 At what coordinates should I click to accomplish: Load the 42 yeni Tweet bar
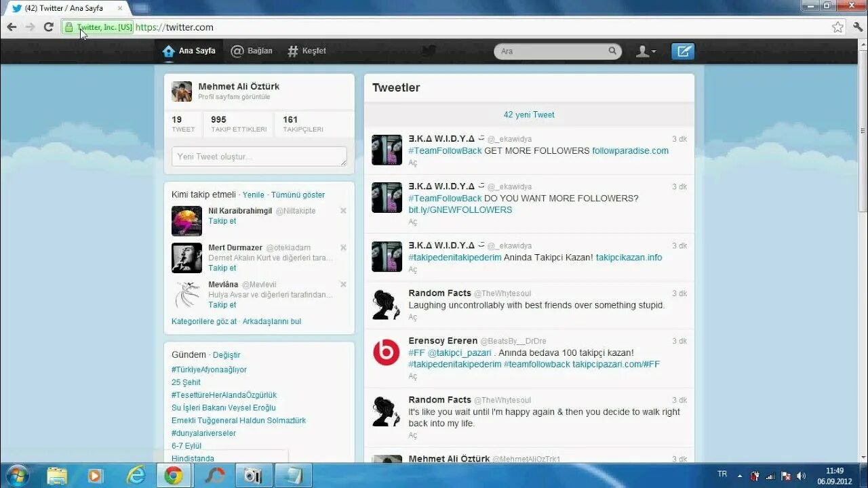529,115
